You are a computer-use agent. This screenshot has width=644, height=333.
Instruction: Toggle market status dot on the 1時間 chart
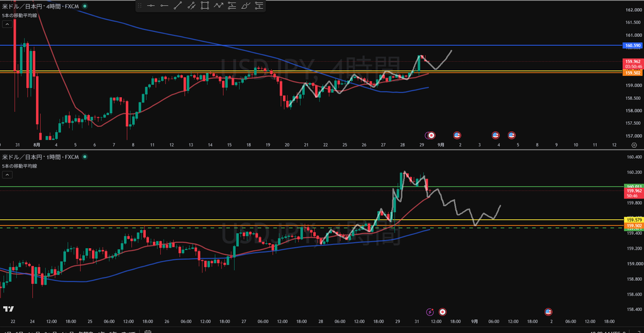[x=85, y=156]
